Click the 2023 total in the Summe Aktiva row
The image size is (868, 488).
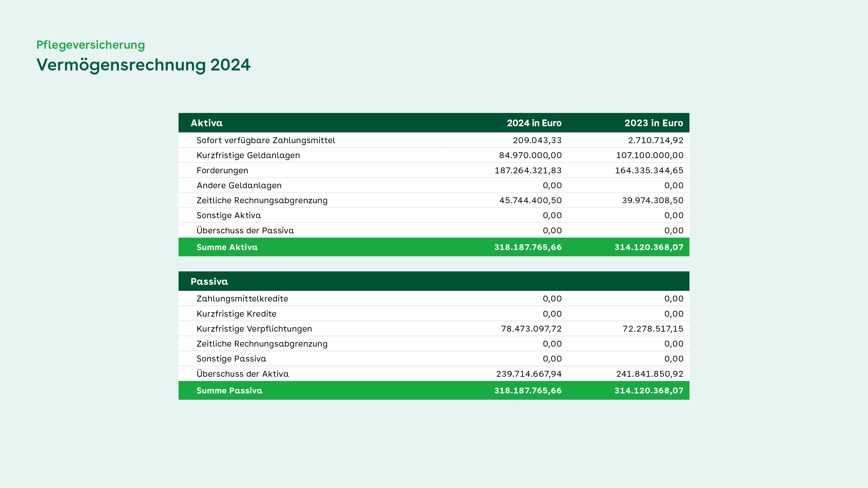(x=649, y=247)
